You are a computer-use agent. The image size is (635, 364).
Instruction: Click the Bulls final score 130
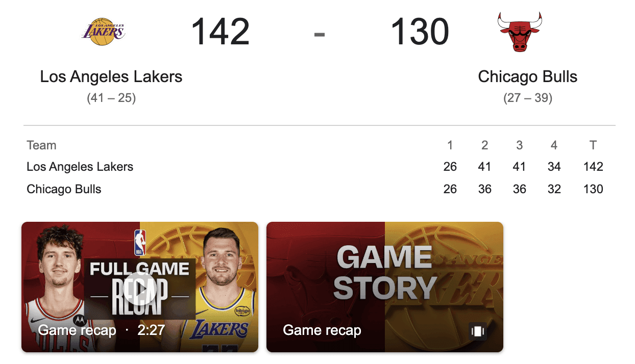tap(420, 32)
